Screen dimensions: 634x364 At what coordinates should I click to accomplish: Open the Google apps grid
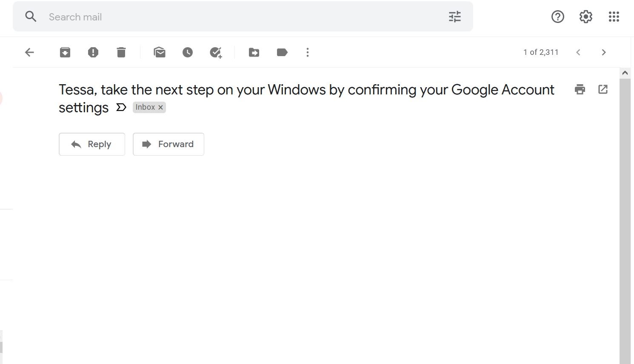coord(614,17)
